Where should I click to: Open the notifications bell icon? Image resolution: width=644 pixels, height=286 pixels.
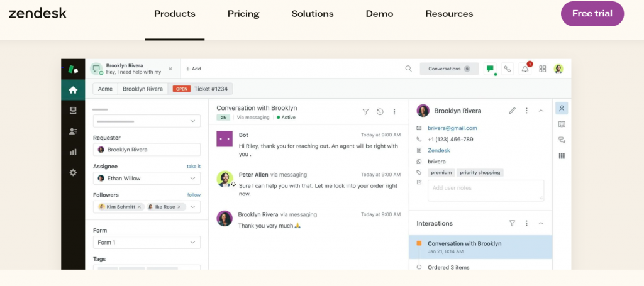525,69
